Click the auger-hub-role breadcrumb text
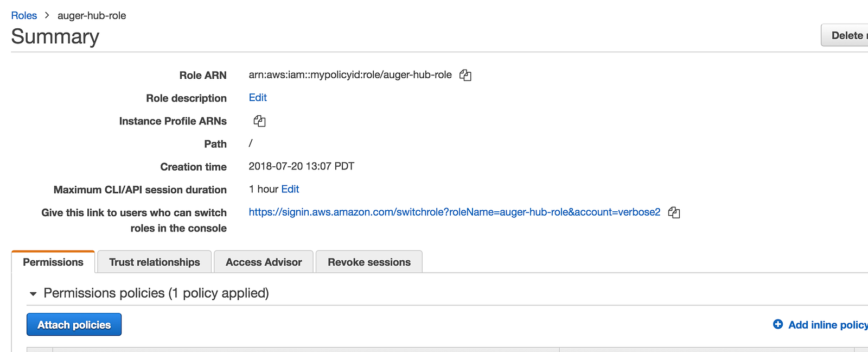 point(92,16)
